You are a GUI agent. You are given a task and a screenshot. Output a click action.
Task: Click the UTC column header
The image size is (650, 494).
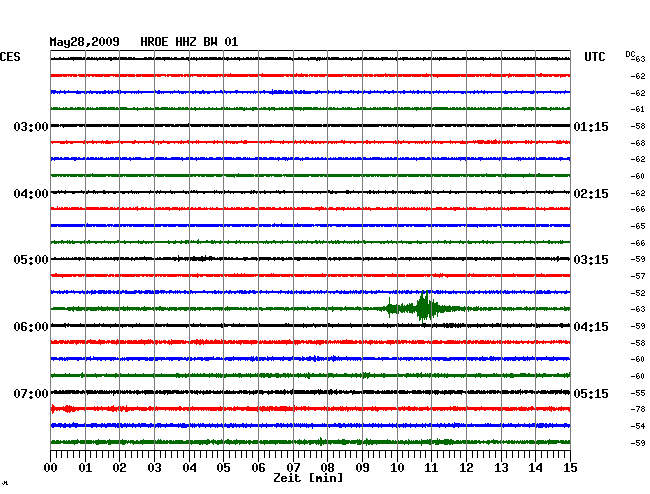point(594,57)
